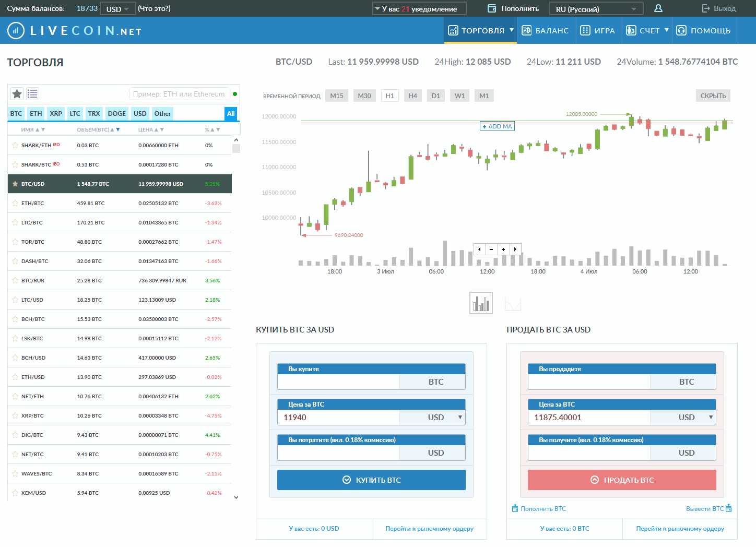This screenshot has height=547, width=756.
Task: Favorite the XRP/BTC pair star
Action: tap(15, 415)
